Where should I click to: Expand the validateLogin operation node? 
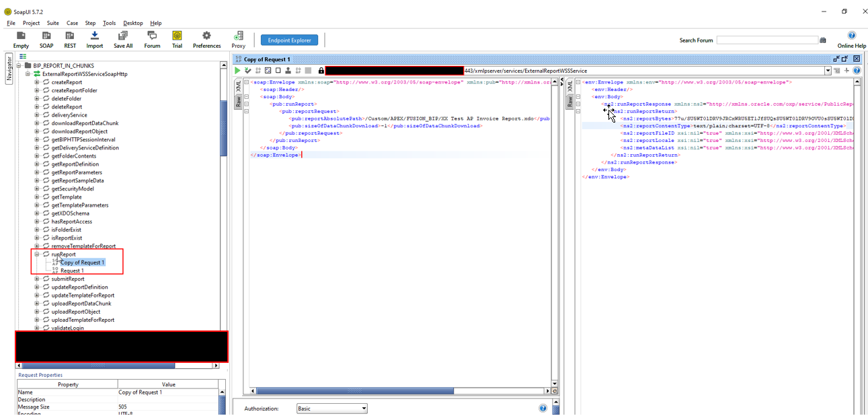[37, 328]
